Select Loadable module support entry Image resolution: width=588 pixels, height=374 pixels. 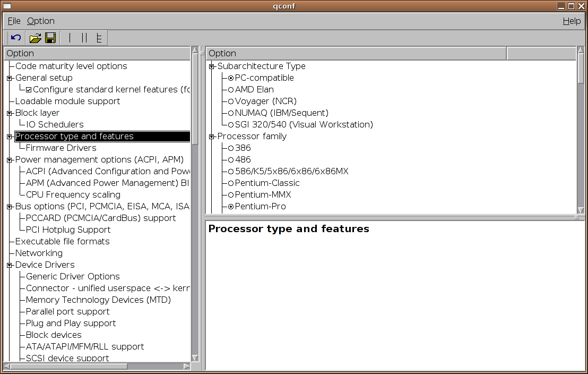pos(67,101)
